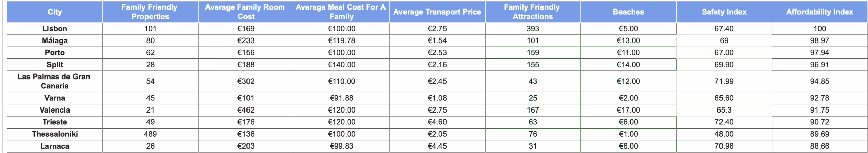This screenshot has width=868, height=153.
Task: Select the Málaga row label
Action: [x=55, y=41]
